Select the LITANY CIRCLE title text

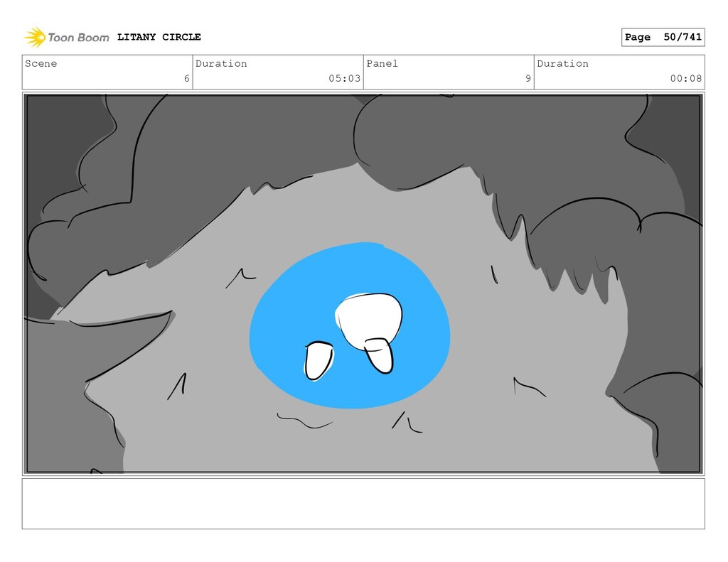159,37
